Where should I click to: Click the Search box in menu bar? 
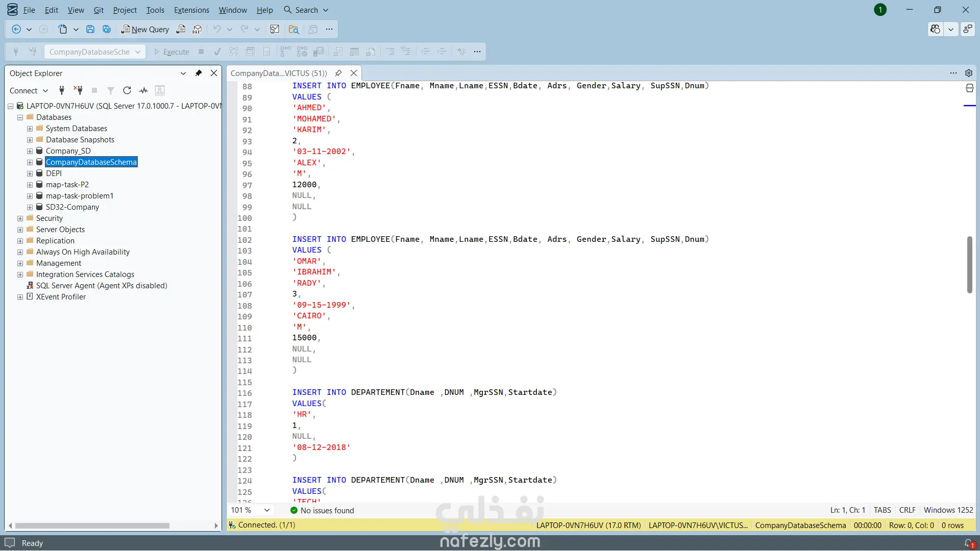pos(306,10)
